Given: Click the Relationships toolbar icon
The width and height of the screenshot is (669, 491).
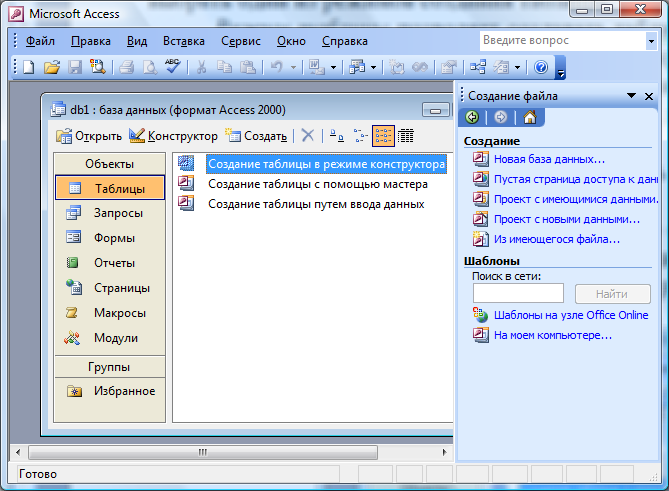Looking at the screenshot, I should pyautogui.click(x=477, y=67).
